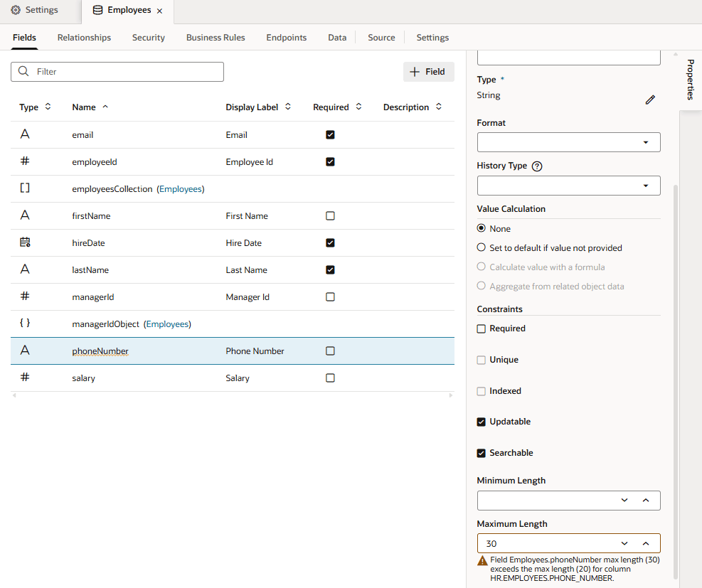
Task: Open the Format dropdown
Action: coord(568,142)
